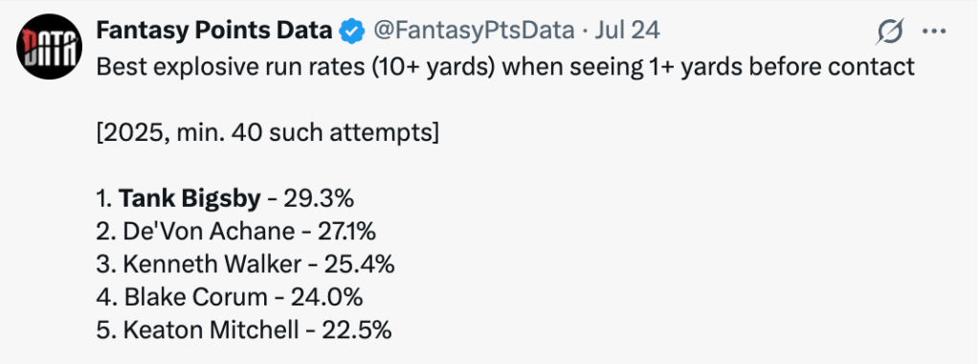Click the 29.3% value for Bigsby

pos(319,199)
